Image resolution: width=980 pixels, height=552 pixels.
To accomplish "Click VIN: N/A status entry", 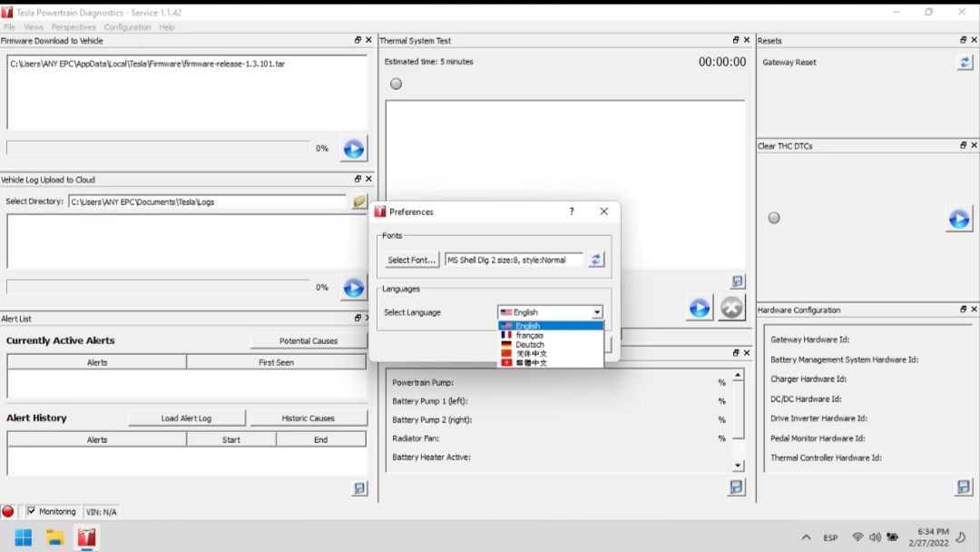I will coord(102,511).
